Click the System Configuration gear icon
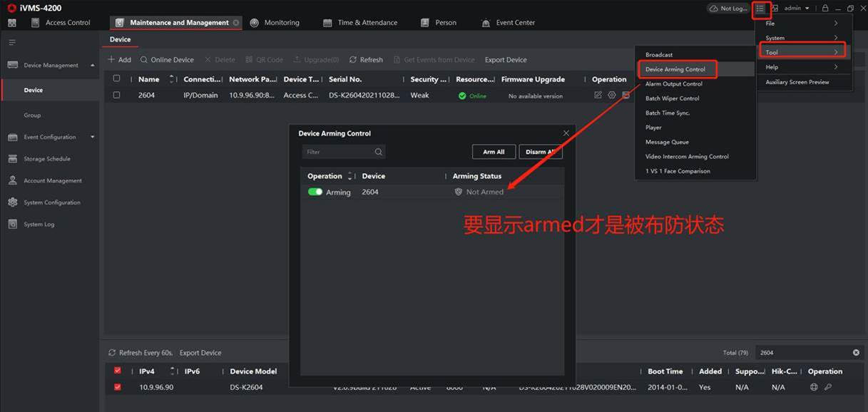The width and height of the screenshot is (868, 412). 13,202
